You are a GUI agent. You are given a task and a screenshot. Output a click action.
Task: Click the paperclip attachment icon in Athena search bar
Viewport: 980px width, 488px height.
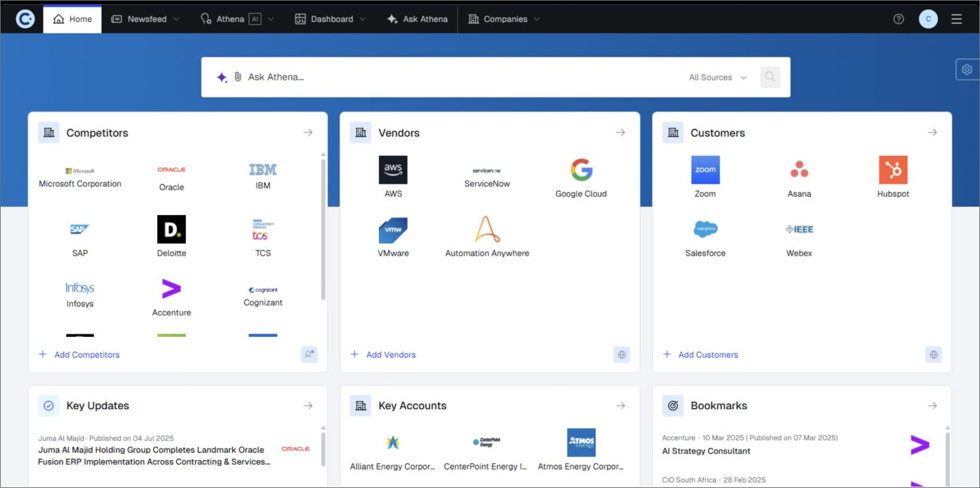click(238, 77)
